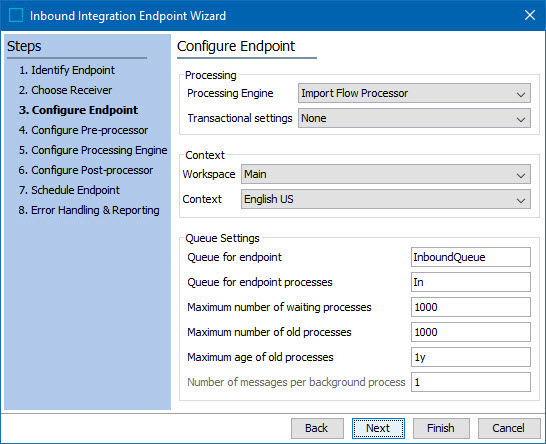The height and width of the screenshot is (444, 546).
Task: Expand the Context dropdown showing English US
Action: [x=385, y=199]
